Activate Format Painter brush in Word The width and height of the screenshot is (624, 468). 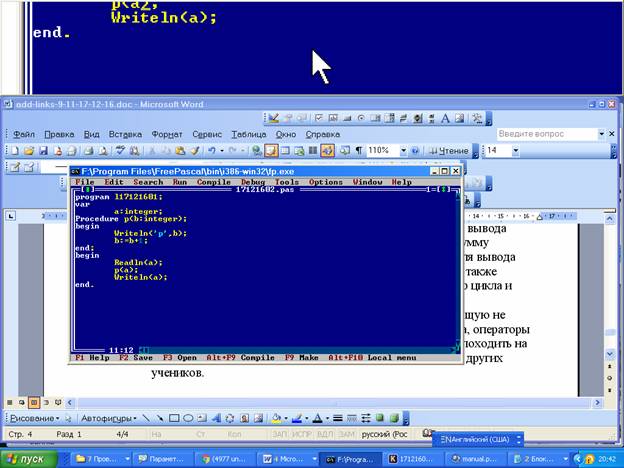(x=195, y=151)
